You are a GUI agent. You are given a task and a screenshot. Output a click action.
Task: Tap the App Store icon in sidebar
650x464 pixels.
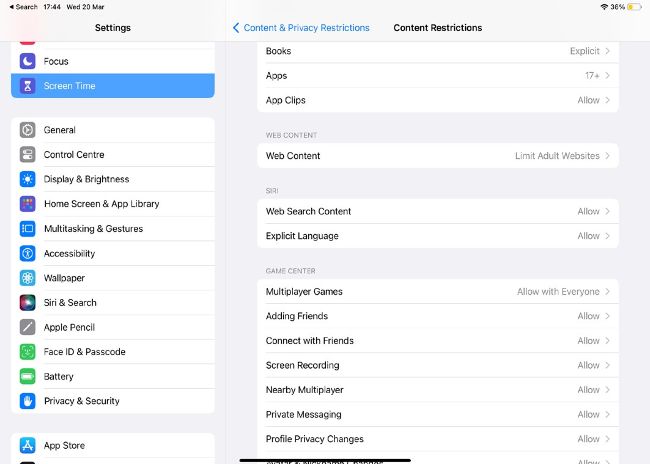coord(27,445)
